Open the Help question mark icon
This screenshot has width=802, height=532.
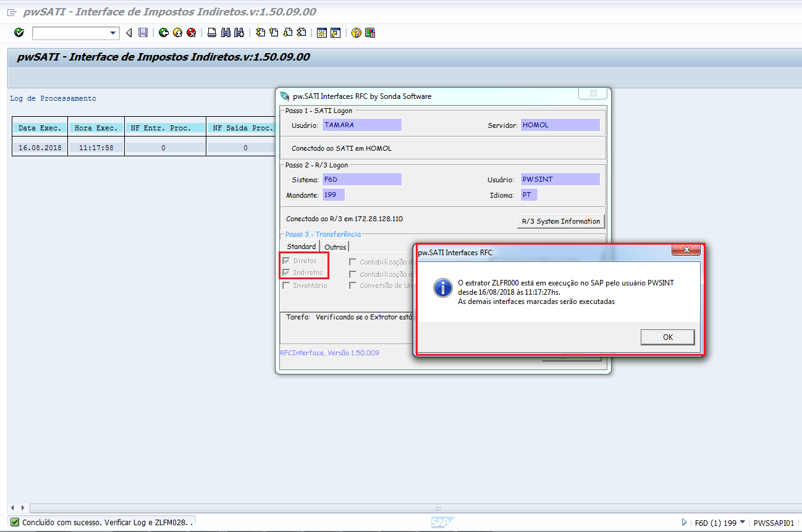coord(356,33)
